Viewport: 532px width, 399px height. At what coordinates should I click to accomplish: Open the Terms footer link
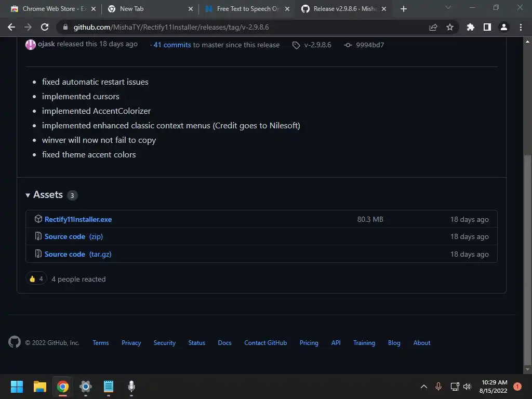[x=101, y=343]
